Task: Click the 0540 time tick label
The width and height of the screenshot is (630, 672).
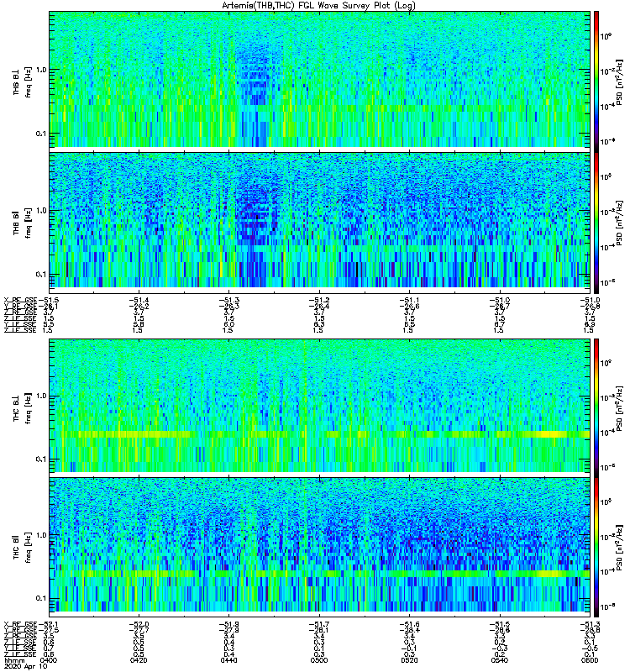Action: [x=500, y=660]
